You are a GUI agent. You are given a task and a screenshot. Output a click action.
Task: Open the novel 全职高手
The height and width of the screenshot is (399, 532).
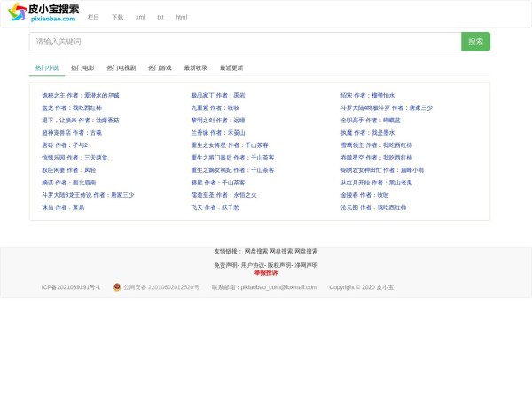pyautogui.click(x=352, y=120)
